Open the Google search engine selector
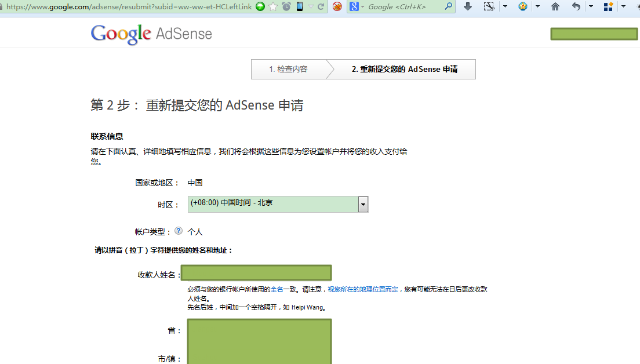Image resolution: width=640 pixels, height=364 pixels. (357, 6)
